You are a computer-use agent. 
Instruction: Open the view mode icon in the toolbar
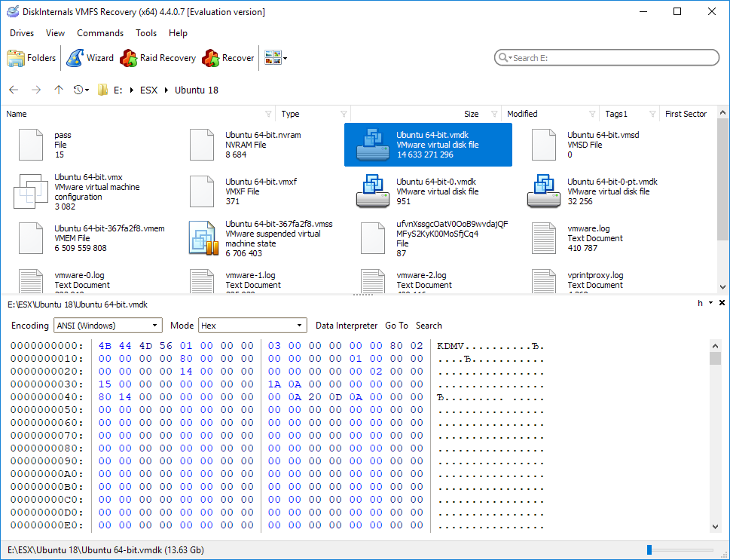tap(273, 58)
